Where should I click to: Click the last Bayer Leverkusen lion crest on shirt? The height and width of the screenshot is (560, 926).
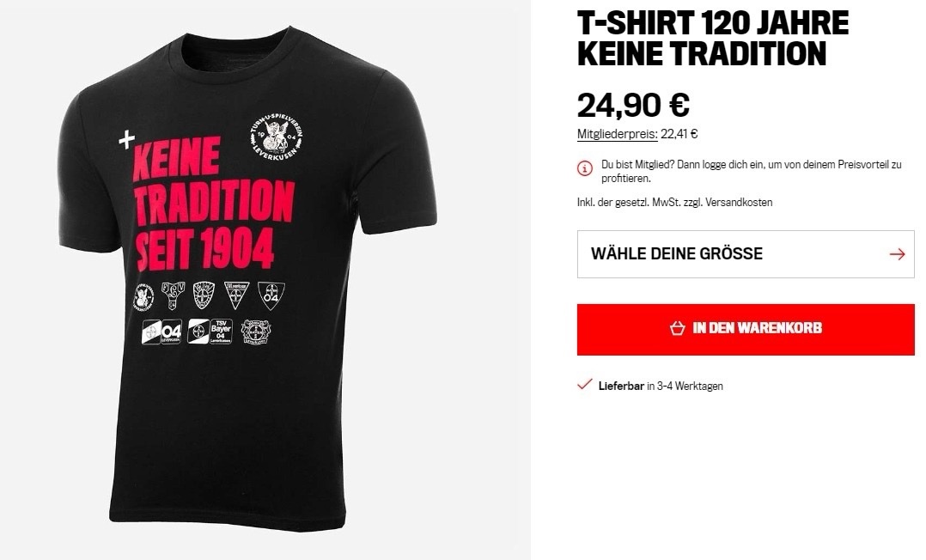pos(256,332)
